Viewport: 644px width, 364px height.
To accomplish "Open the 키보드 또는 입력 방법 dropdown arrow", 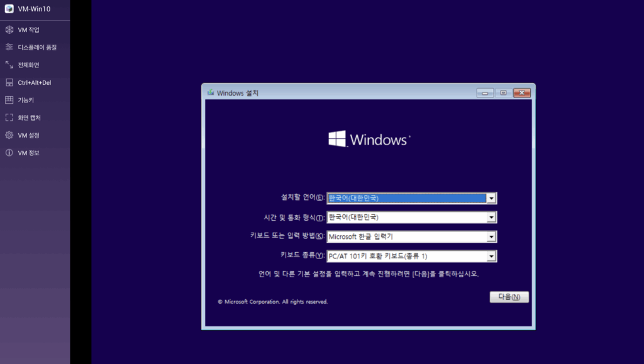I will 491,236.
